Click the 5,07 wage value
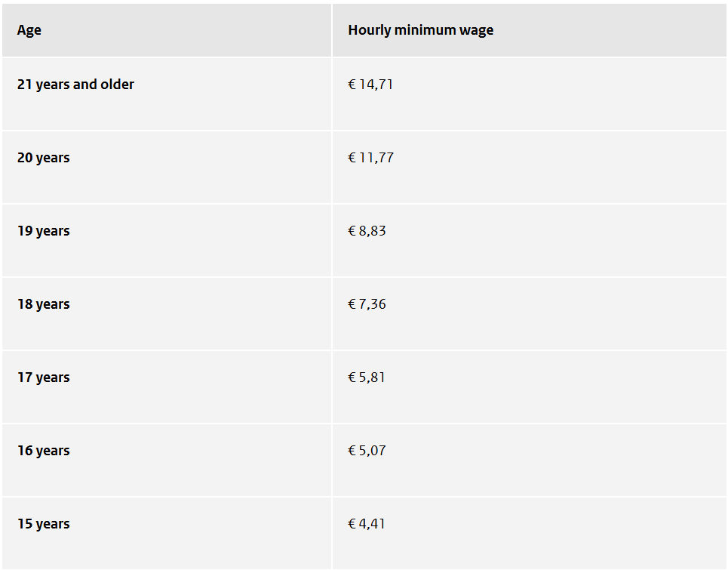The image size is (728, 570). point(372,451)
